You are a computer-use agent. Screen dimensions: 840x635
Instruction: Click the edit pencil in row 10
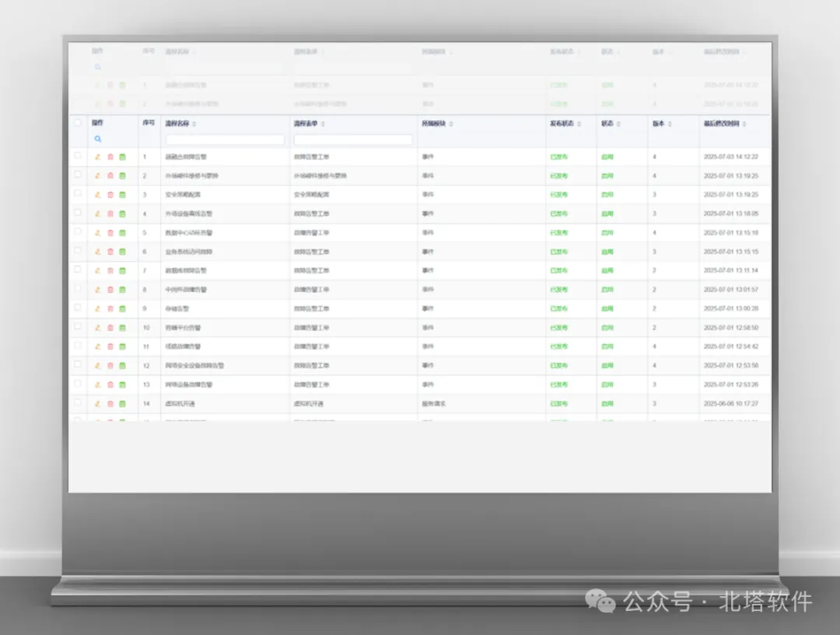coord(97,328)
